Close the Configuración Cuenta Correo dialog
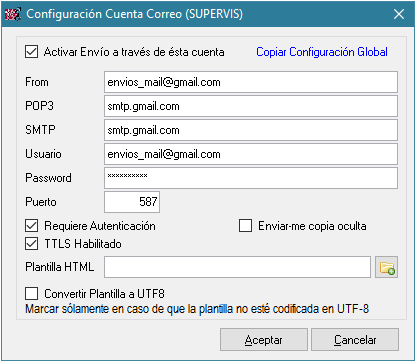Image resolution: width=418 pixels, height=364 pixels. tap(399, 14)
